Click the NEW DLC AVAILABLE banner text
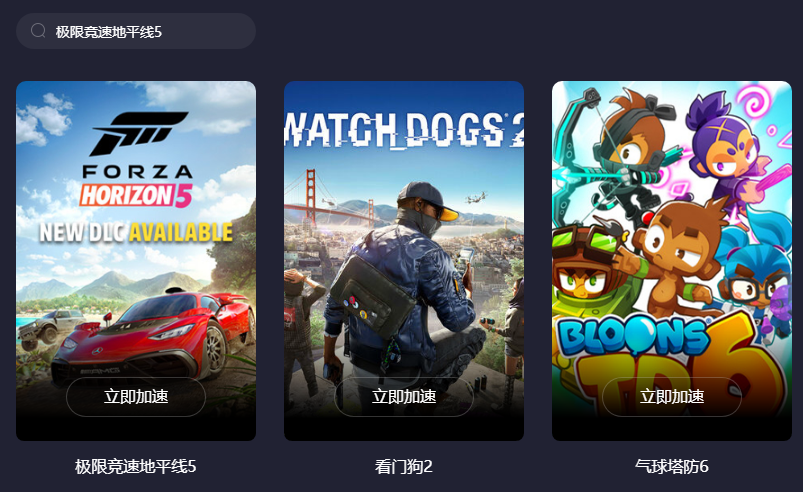Viewport: 803px width, 492px height. coord(136,232)
